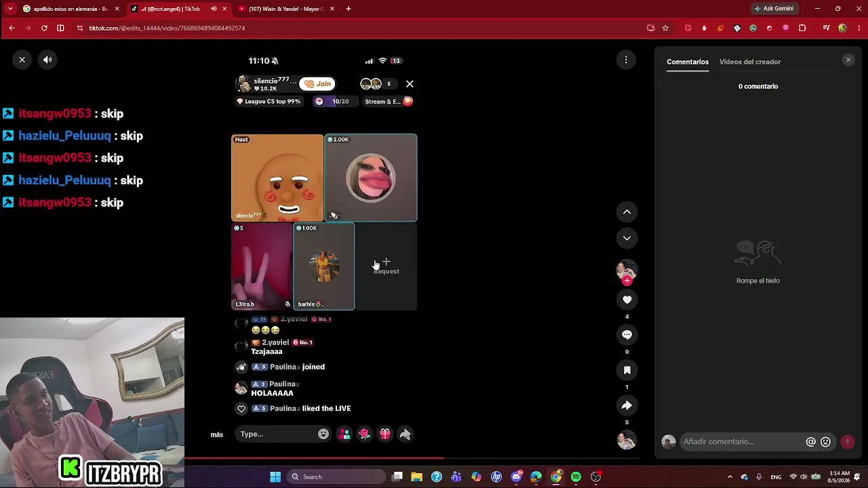Open the creator's profile avatar
The width and height of the screenshot is (868, 488).
pyautogui.click(x=626, y=269)
